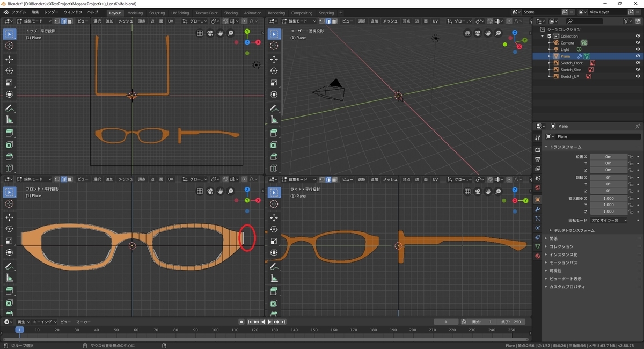The height and width of the screenshot is (349, 644).
Task: Open the キーイング menu in timeline
Action: point(45,322)
